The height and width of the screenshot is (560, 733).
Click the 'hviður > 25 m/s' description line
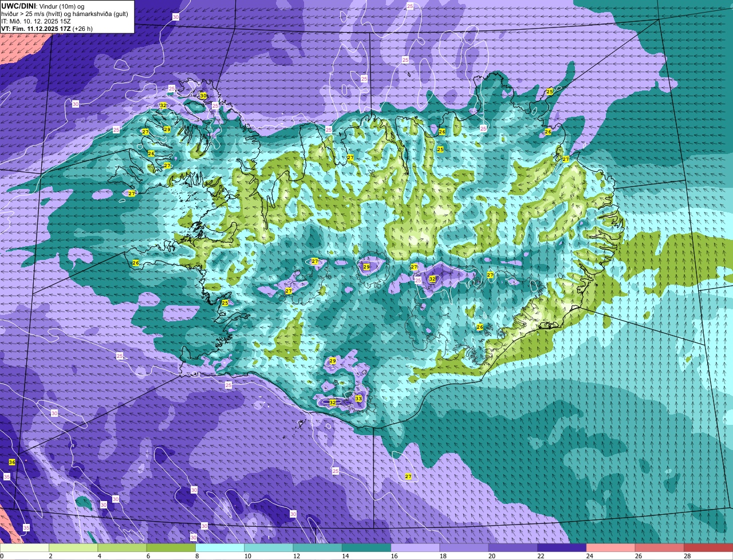pos(65,14)
